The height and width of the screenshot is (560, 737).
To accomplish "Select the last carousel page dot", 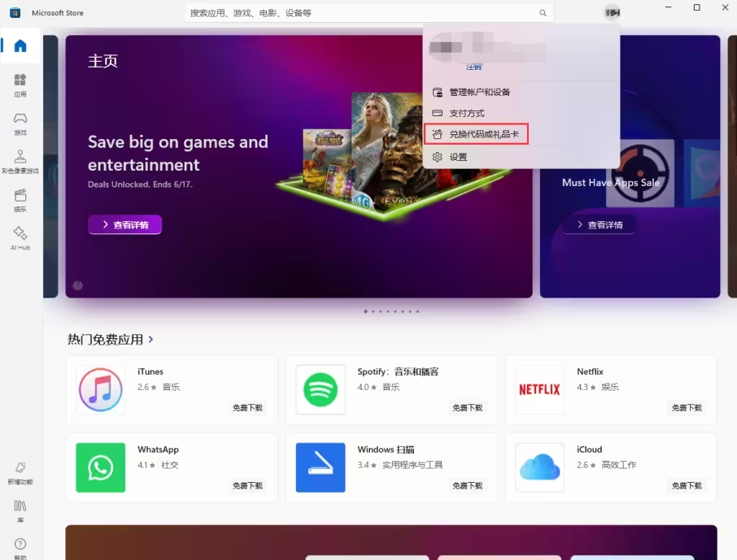I will point(417,311).
